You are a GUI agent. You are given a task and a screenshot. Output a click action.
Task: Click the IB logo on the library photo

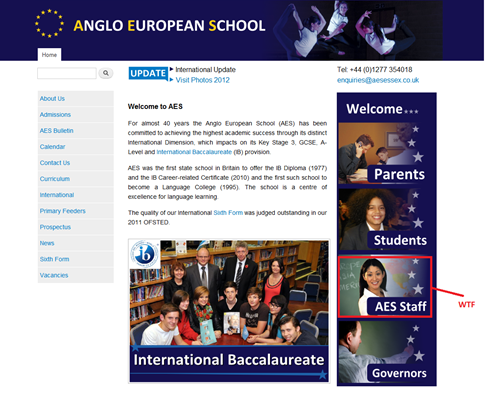pyautogui.click(x=145, y=255)
